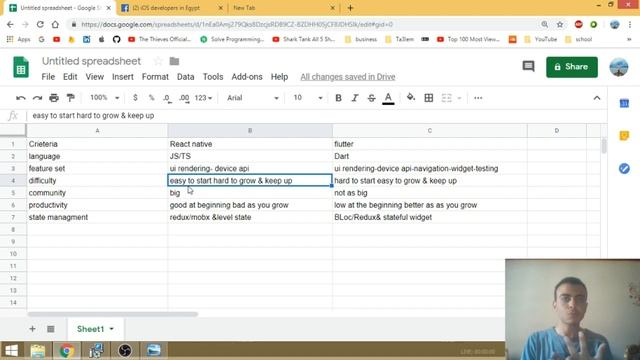This screenshot has width=640, height=360.
Task: Open the Help menu
Action: coord(280,77)
